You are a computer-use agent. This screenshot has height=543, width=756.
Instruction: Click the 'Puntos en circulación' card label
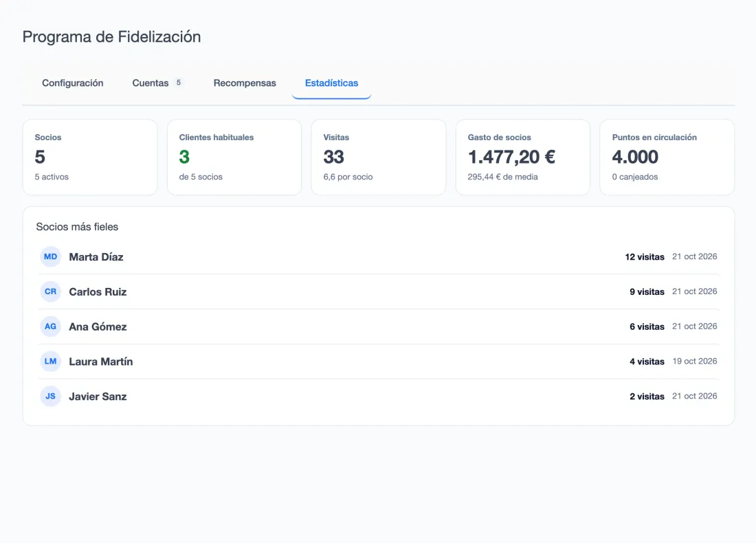click(x=654, y=137)
